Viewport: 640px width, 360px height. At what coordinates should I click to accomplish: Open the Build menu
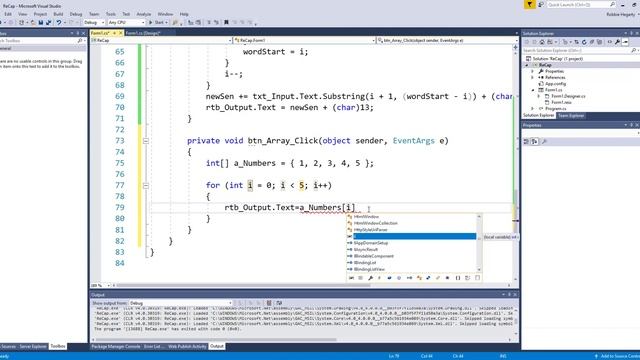(x=58, y=14)
